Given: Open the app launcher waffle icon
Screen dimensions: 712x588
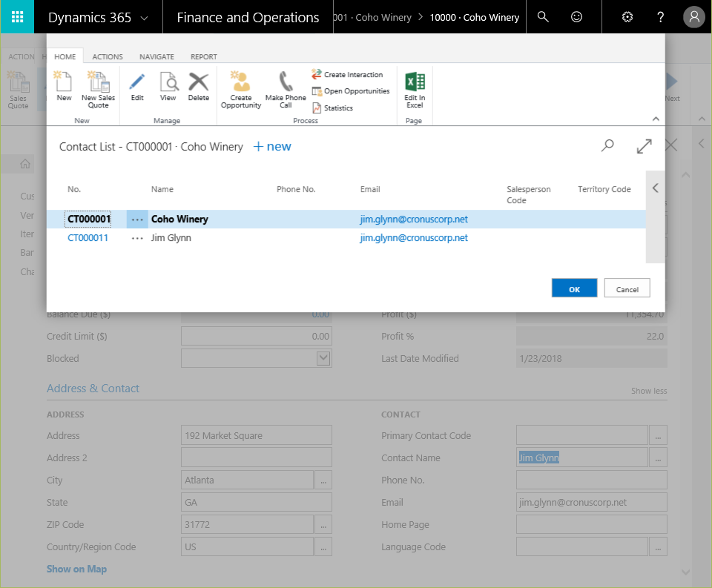Looking at the screenshot, I should click(17, 17).
